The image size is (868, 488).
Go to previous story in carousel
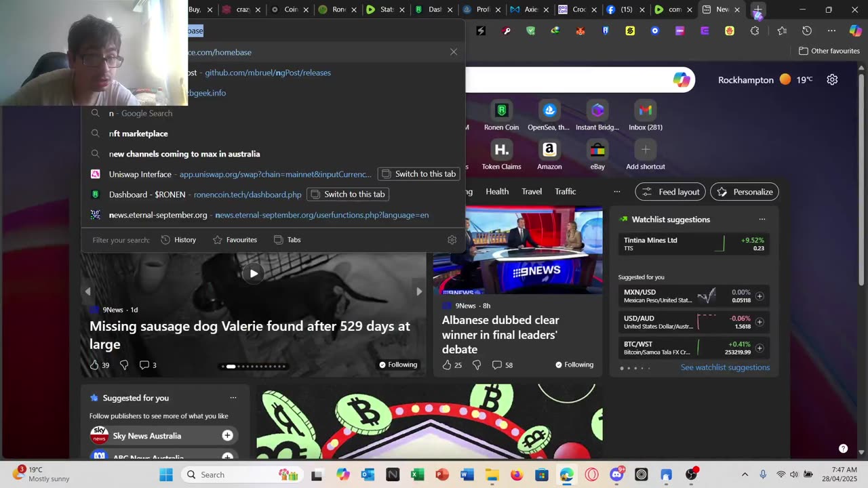[x=87, y=291]
